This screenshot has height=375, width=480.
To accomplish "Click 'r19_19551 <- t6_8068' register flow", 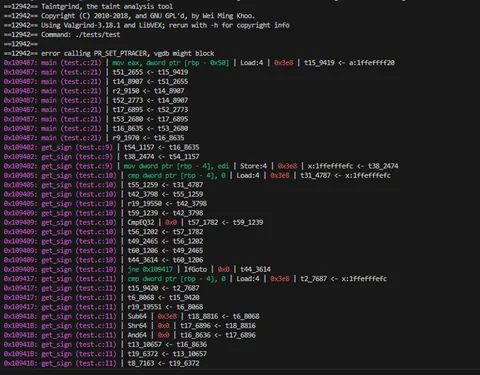I will (x=165, y=307).
